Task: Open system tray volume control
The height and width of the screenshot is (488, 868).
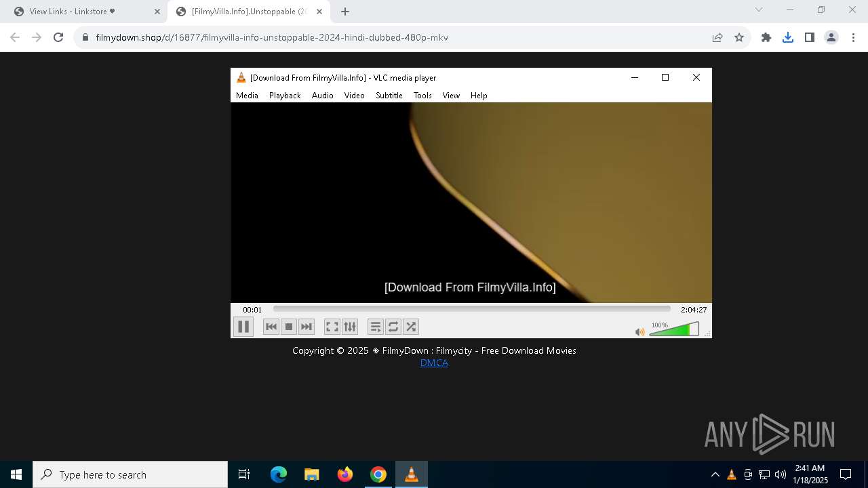Action: [781, 474]
